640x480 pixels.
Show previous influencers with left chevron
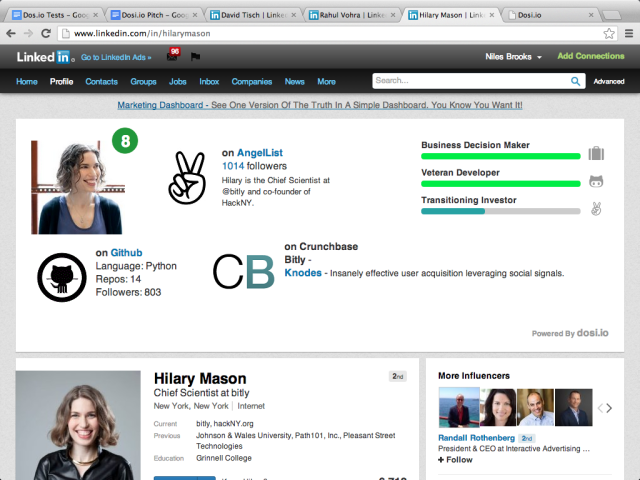pos(600,408)
